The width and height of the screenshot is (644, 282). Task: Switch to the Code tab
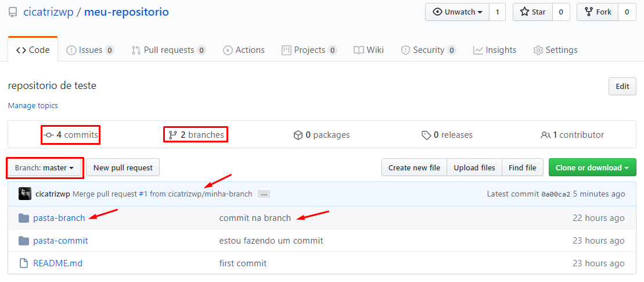pos(33,50)
